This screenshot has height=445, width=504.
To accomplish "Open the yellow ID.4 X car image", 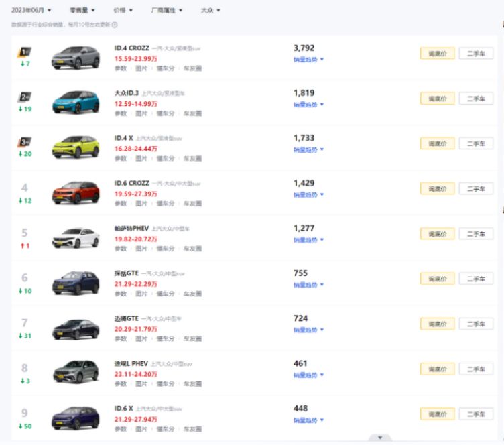I will pos(75,147).
